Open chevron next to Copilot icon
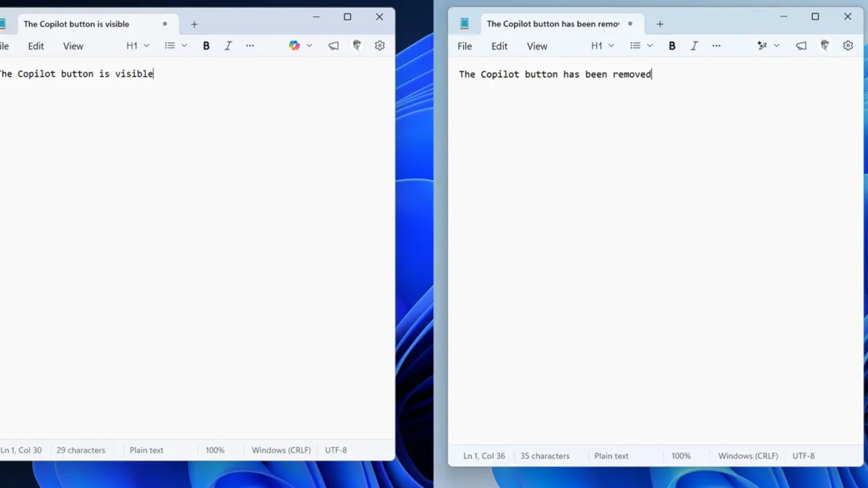 [309, 45]
